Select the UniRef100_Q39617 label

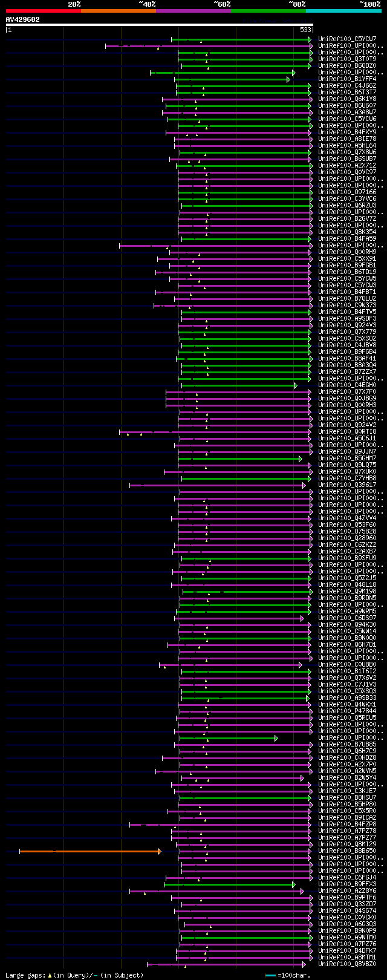click(347, 485)
